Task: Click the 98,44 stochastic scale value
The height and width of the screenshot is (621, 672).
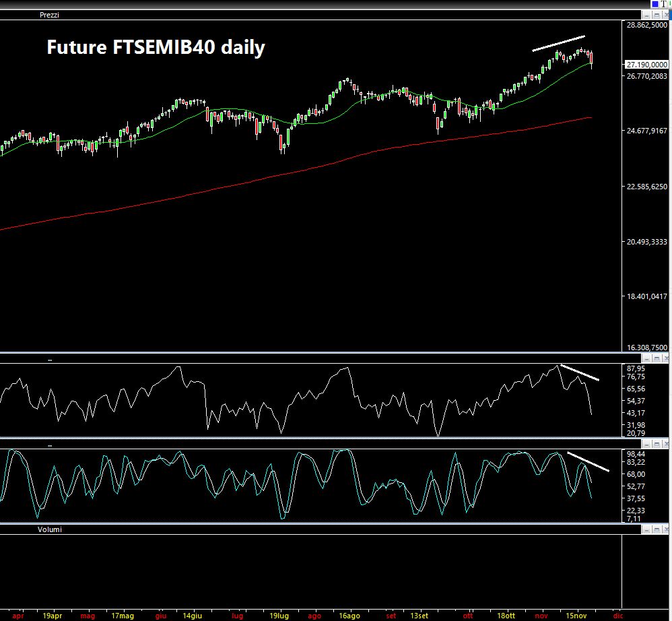Action: (x=636, y=454)
